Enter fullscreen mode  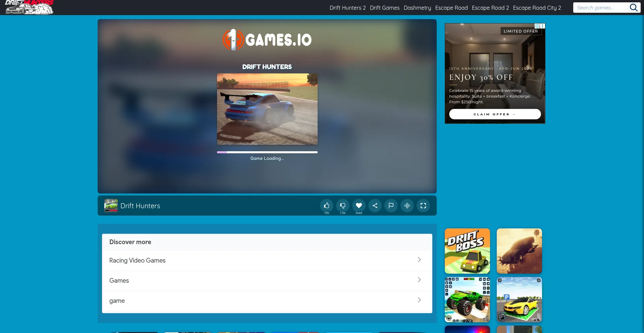coord(423,206)
